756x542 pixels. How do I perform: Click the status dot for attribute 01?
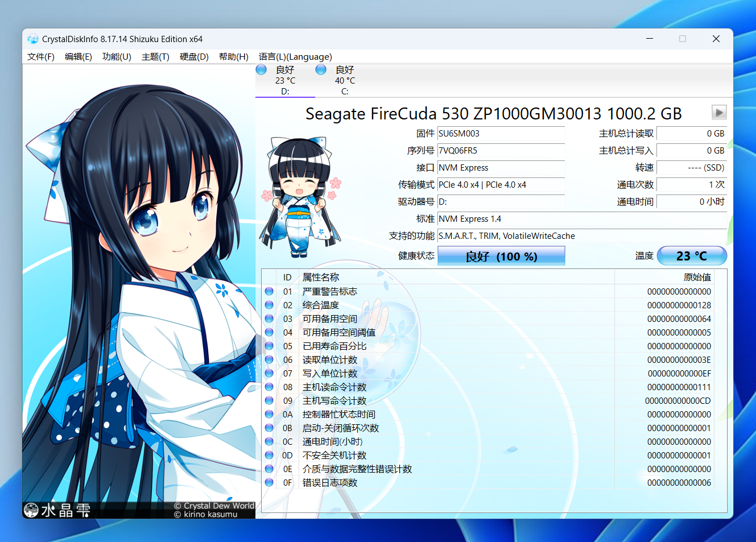269,291
